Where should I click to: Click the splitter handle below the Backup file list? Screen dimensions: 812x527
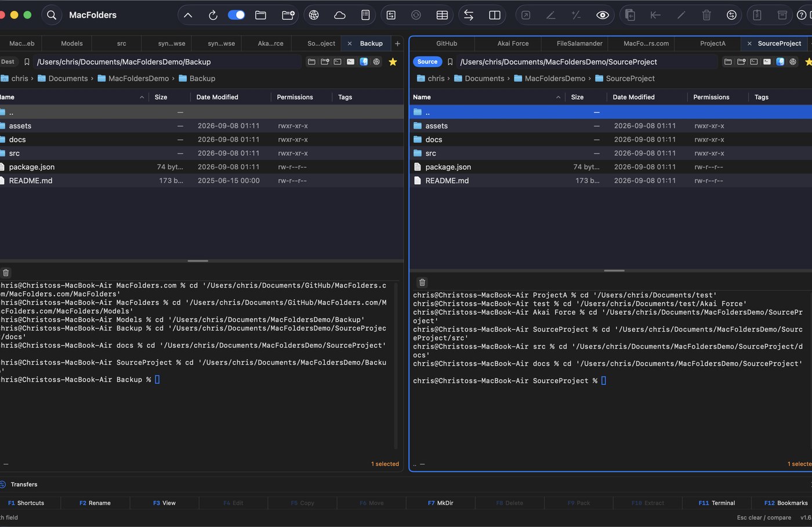pyautogui.click(x=198, y=261)
